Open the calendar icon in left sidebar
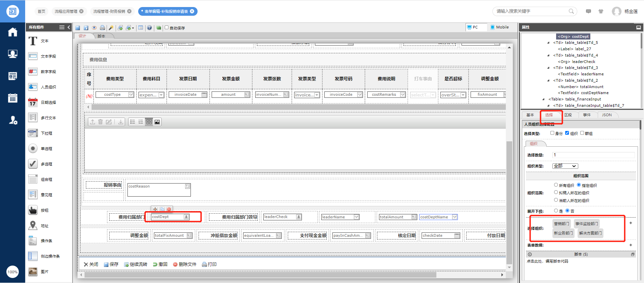 13,98
